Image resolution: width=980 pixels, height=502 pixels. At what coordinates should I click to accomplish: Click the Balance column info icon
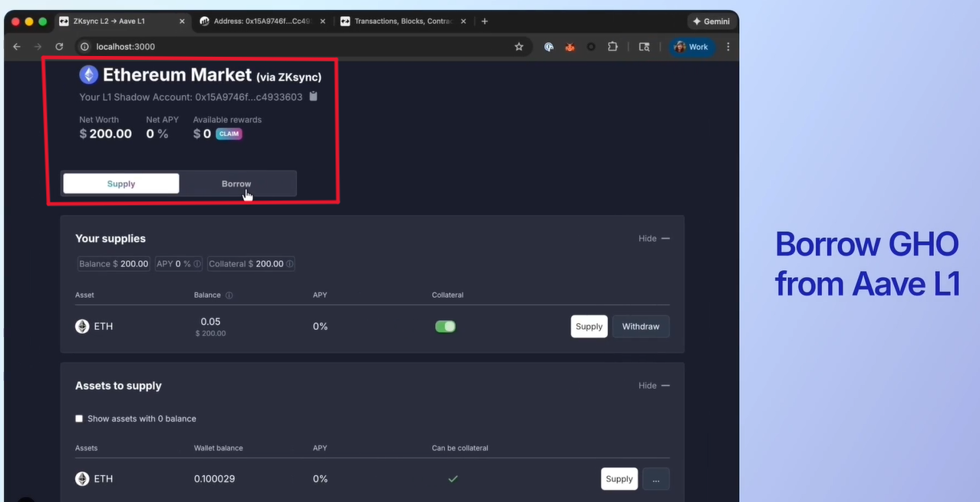click(x=229, y=296)
